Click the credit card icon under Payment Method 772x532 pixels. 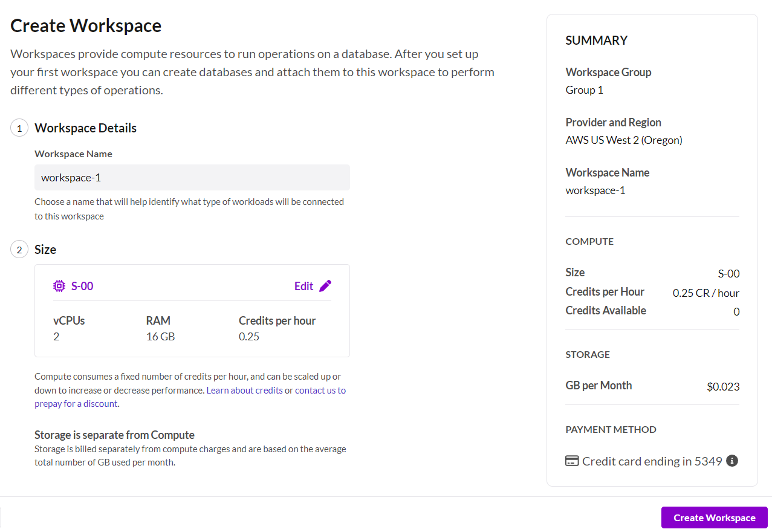[572, 461]
